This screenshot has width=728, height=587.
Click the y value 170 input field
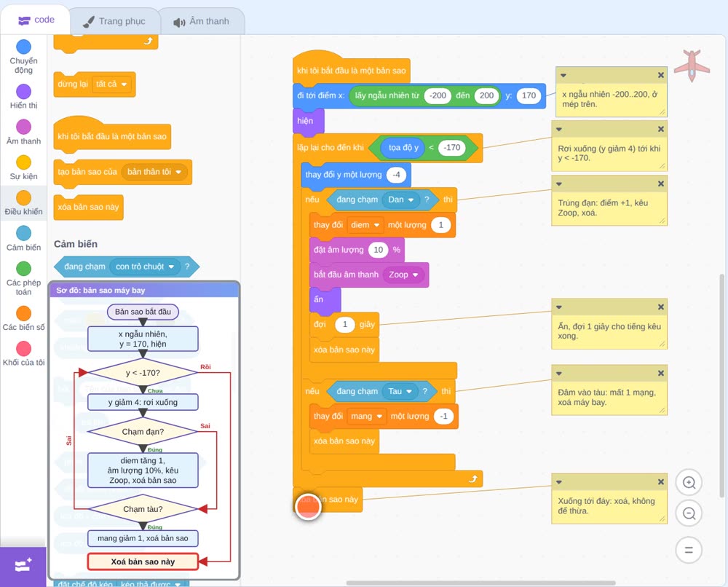[x=529, y=95]
